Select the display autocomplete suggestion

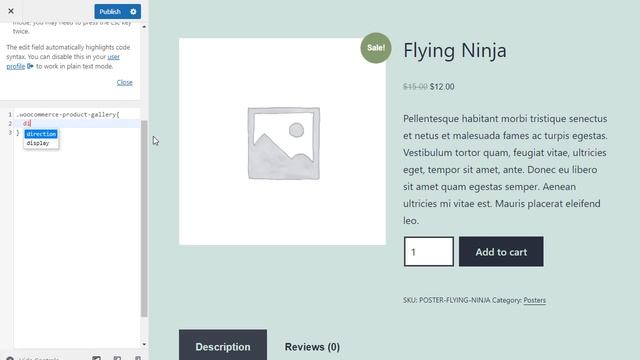(x=38, y=143)
